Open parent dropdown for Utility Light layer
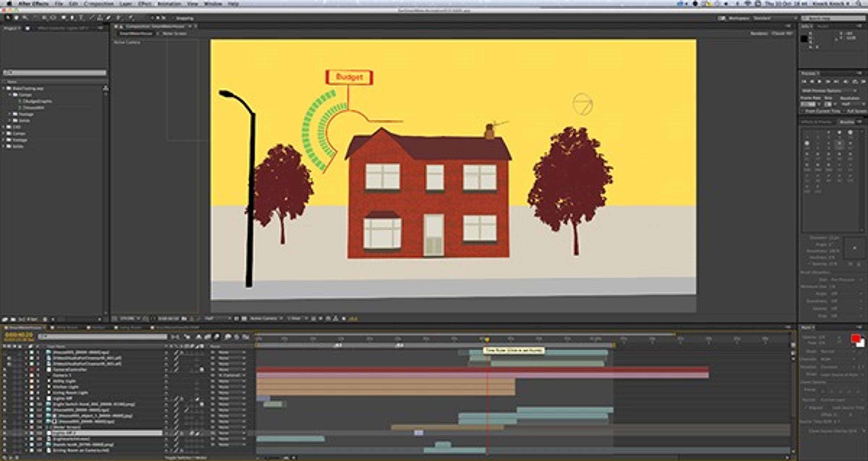 232,381
